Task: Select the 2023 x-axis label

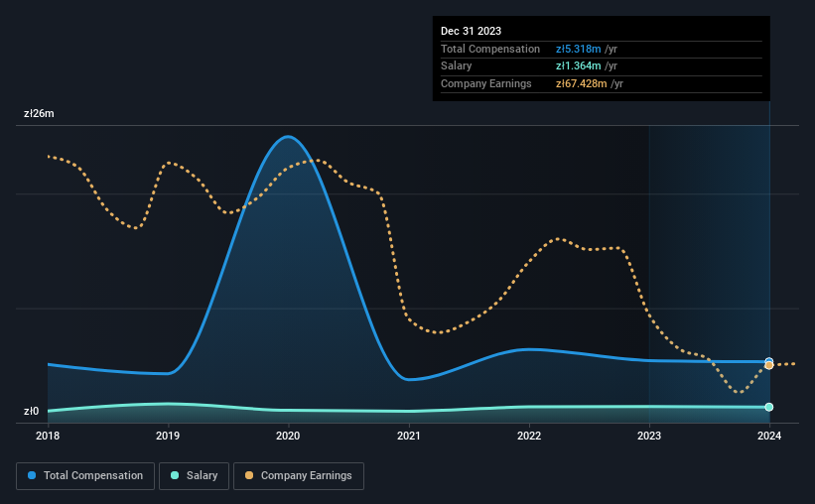Action: [649, 436]
